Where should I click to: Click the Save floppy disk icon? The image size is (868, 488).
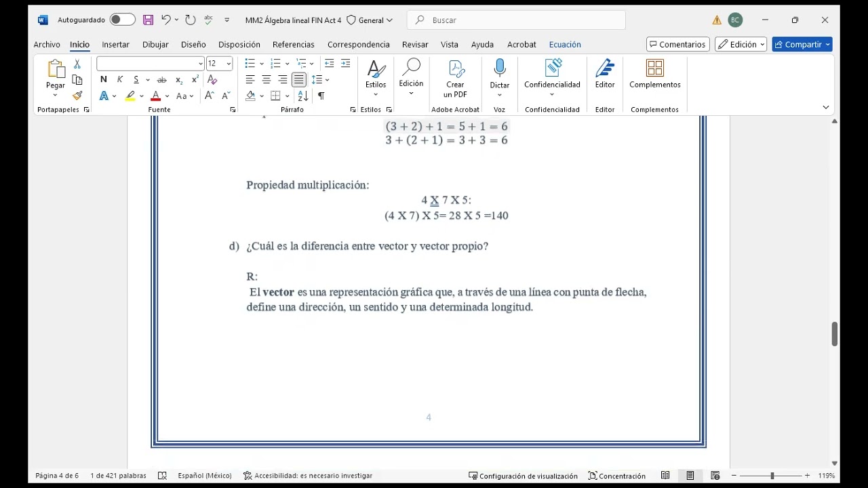point(149,20)
